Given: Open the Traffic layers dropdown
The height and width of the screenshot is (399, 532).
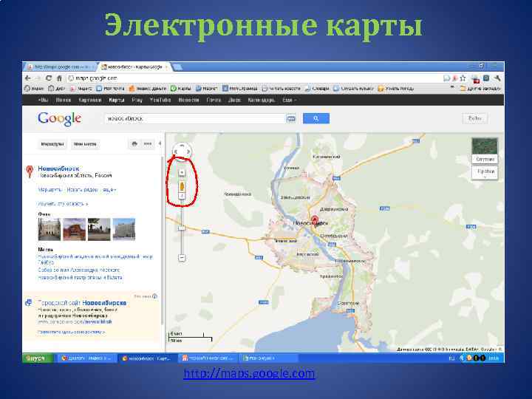Looking at the screenshot, I should click(x=485, y=173).
